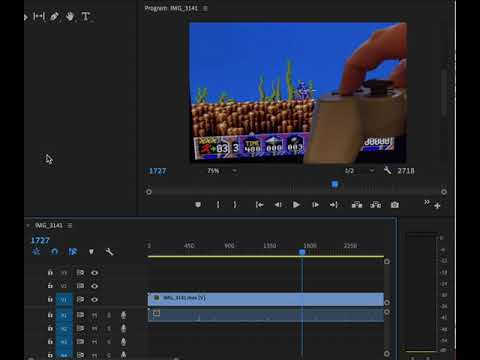Enable voice-over record on A3
Viewport: 480px width, 360px height.
[123, 342]
